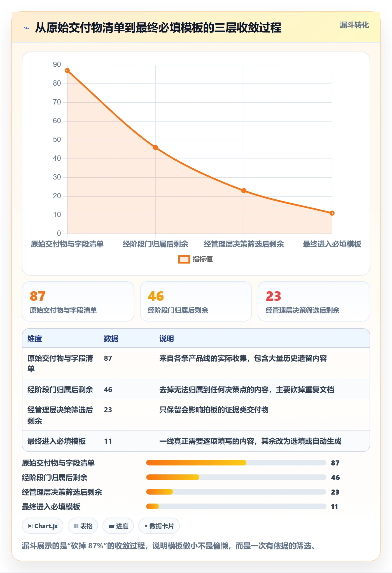Click the 说明 column header

click(x=167, y=339)
